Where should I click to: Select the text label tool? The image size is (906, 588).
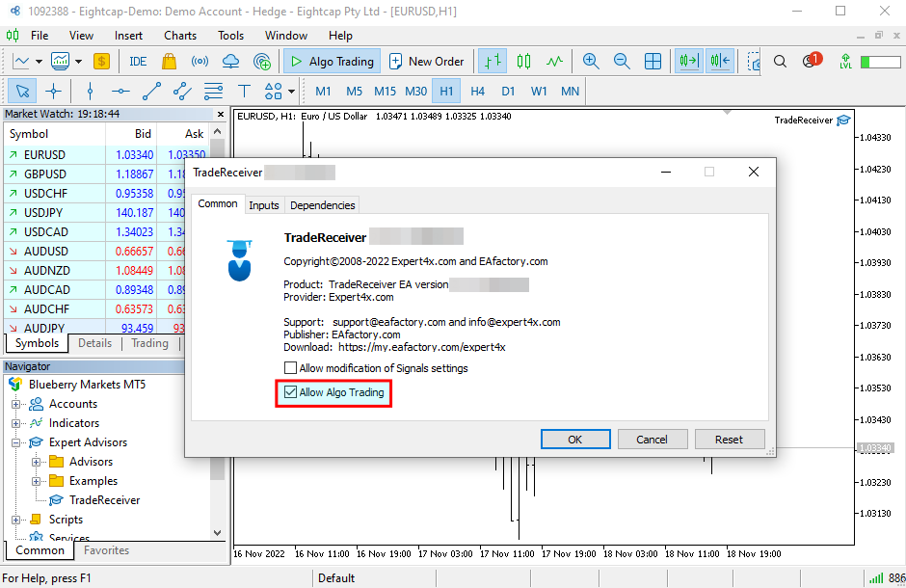click(x=244, y=92)
